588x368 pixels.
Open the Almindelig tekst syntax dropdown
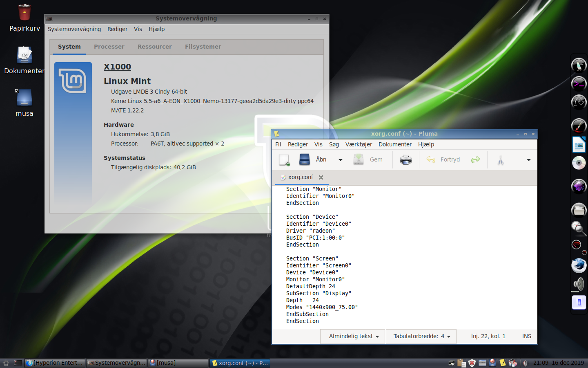pyautogui.click(x=354, y=336)
